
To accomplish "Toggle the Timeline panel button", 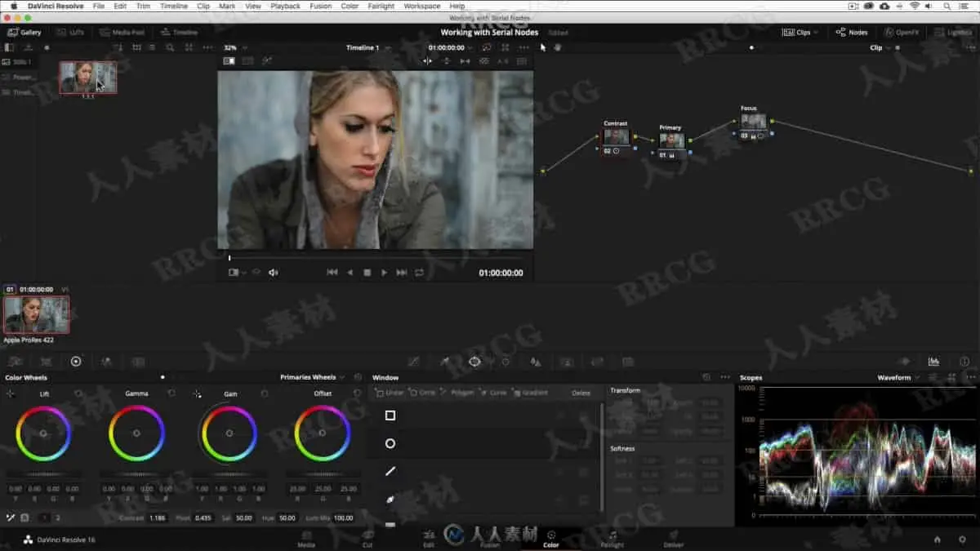I will [x=179, y=33].
